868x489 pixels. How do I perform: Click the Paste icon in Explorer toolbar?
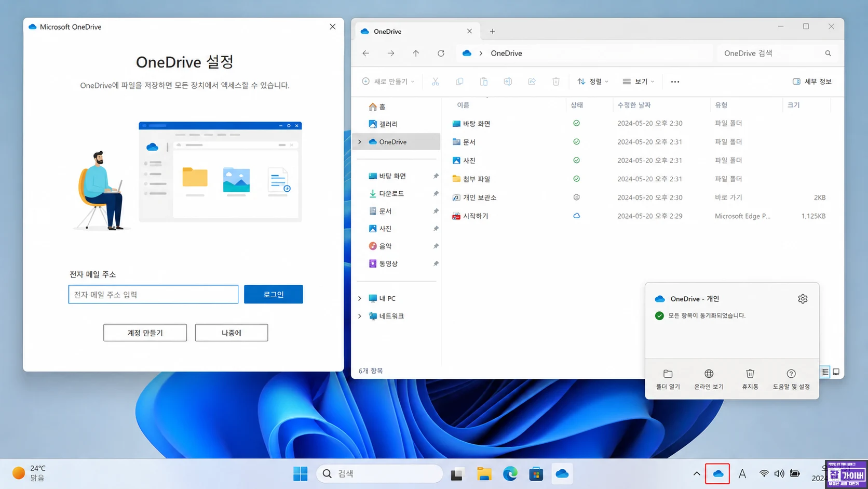pos(483,82)
